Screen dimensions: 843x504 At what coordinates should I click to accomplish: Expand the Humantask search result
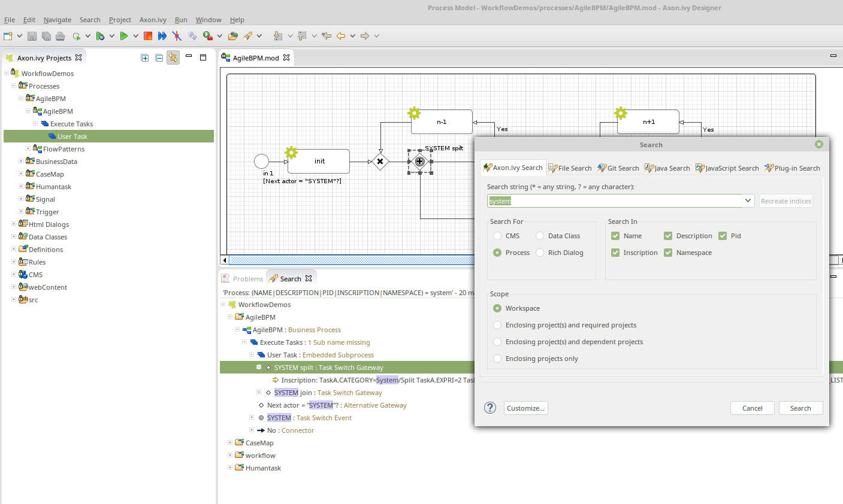coord(230,467)
